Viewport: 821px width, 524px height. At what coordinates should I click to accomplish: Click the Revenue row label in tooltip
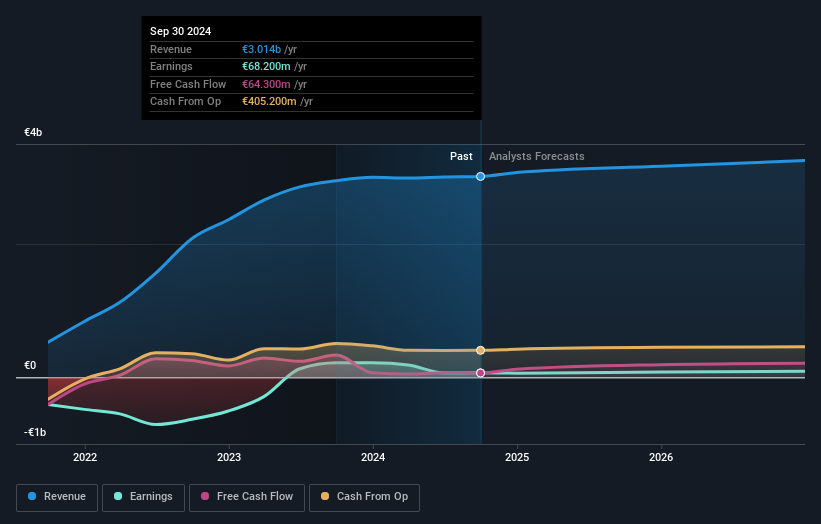tap(171, 49)
